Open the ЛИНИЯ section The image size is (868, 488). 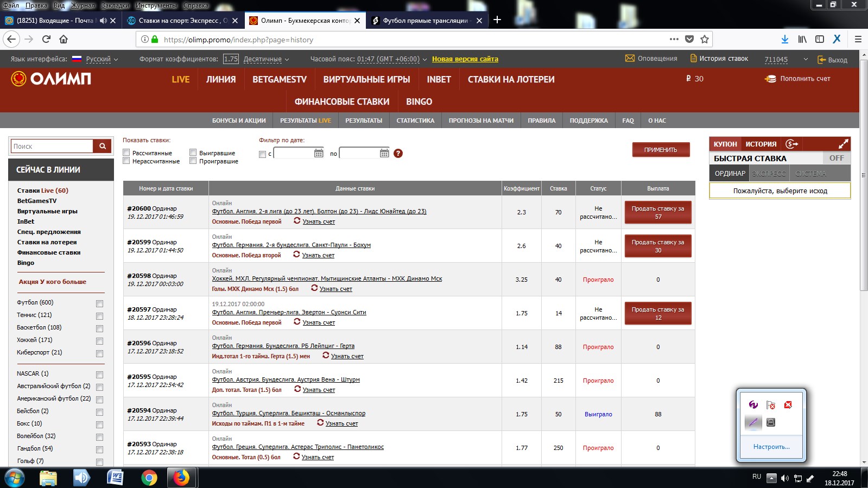(221, 79)
